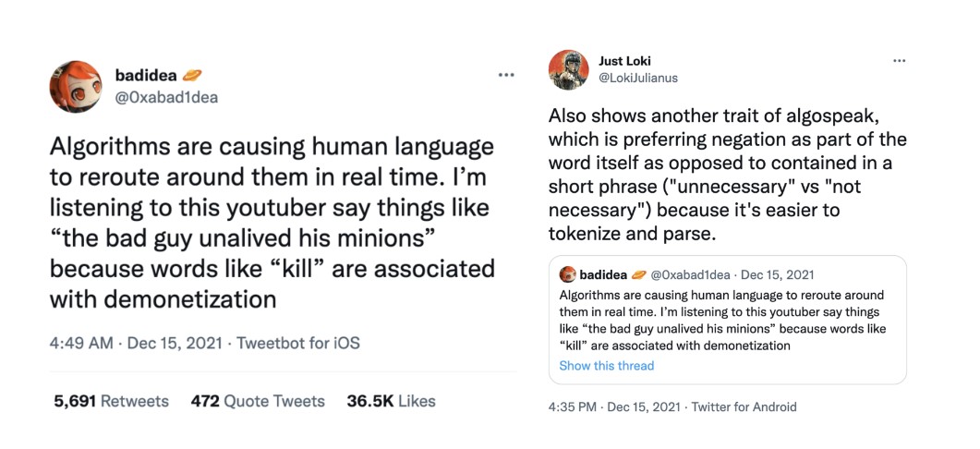Open the @0xabad1dea handle in main tweet
The width and height of the screenshot is (980, 449).
pyautogui.click(x=166, y=96)
